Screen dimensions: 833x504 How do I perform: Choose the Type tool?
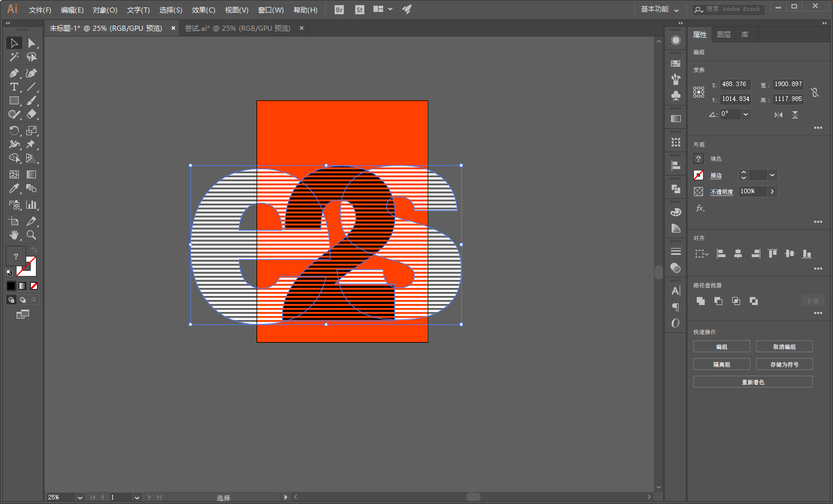pyautogui.click(x=14, y=87)
